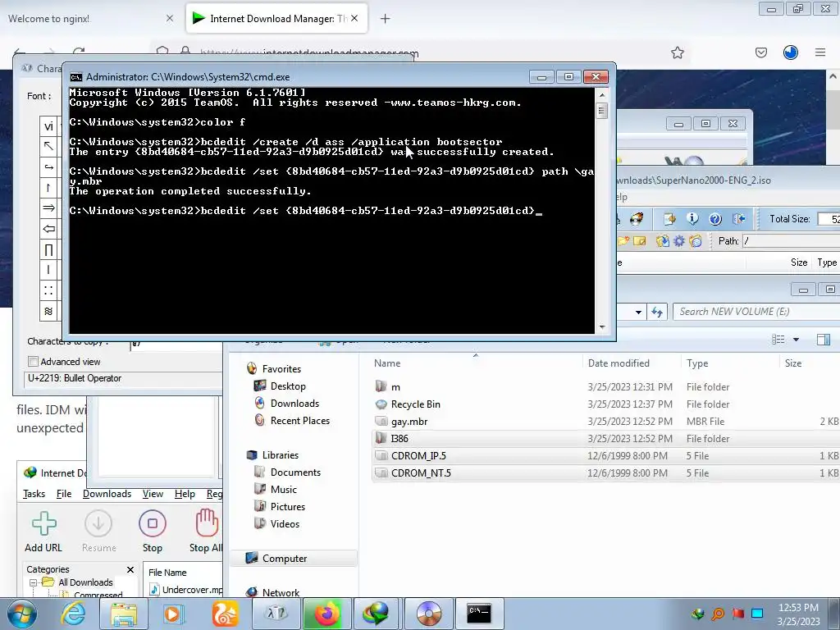The height and width of the screenshot is (630, 840).
Task: Enable the Advanced view checkbox
Action: tap(33, 362)
